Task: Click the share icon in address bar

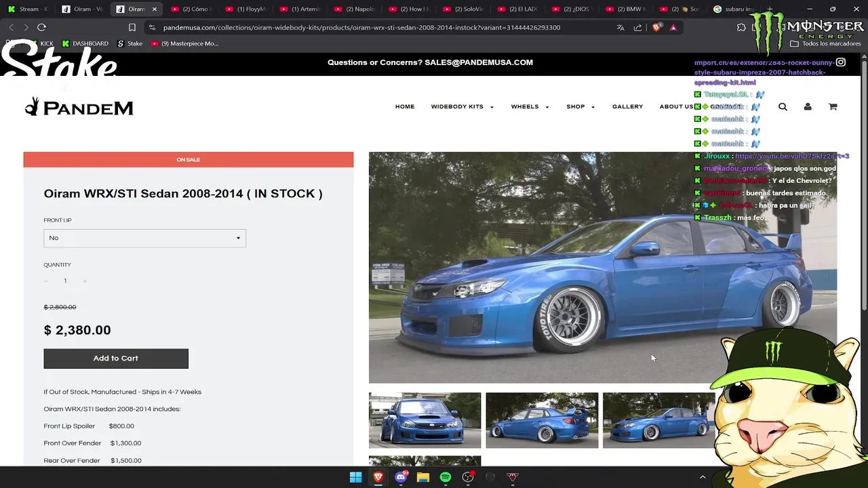Action: [637, 28]
